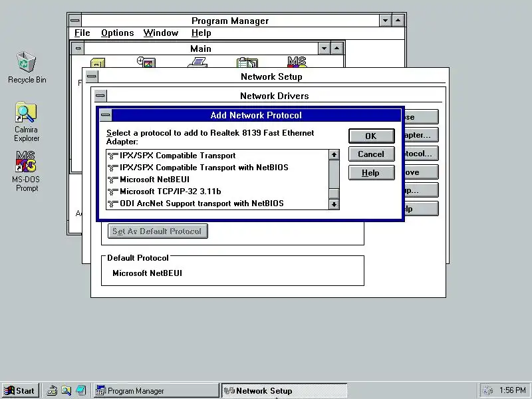
Task: Click the Main group maximize arrow
Action: coord(336,48)
